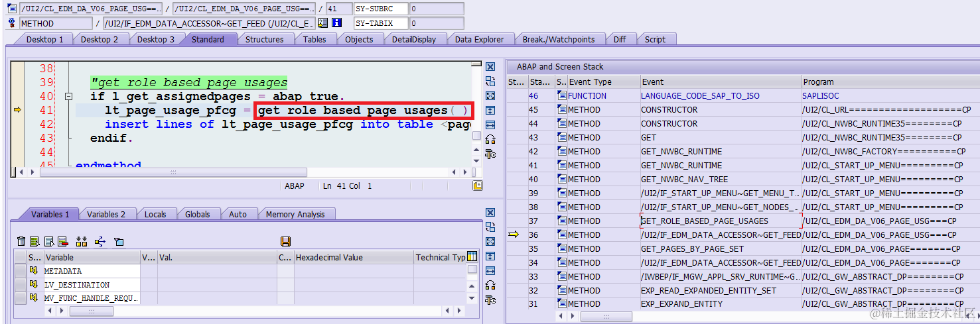Maximize source code tool horizontally
The image size is (980, 324).
point(490,125)
